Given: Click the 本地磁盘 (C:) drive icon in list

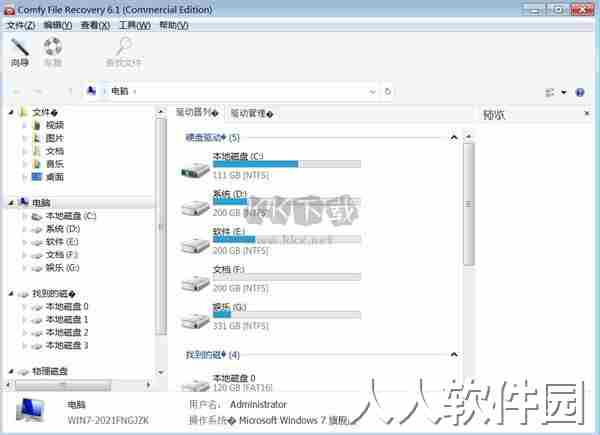Looking at the screenshot, I should click(x=195, y=169).
